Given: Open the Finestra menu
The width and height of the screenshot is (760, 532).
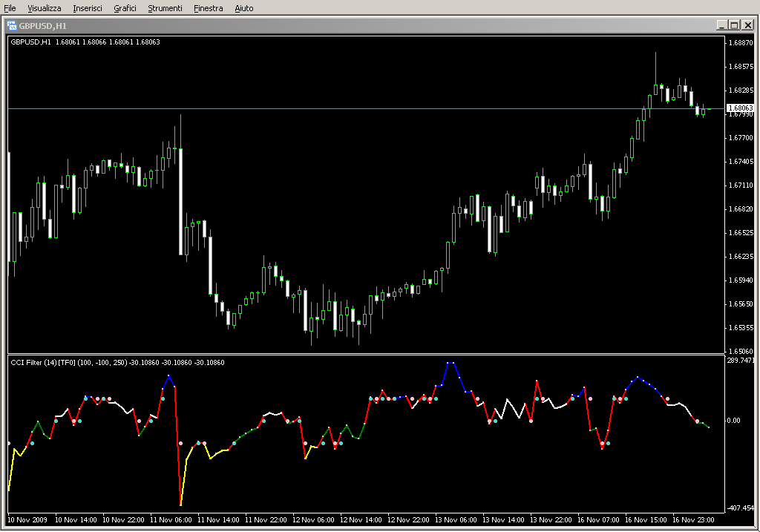Looking at the screenshot, I should tap(208, 8).
